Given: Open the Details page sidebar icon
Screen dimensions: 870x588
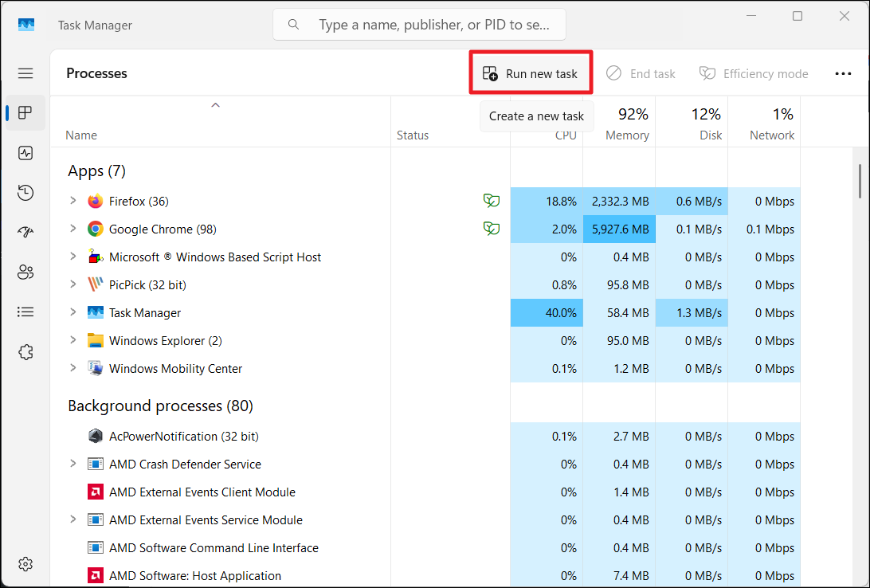Looking at the screenshot, I should (25, 312).
